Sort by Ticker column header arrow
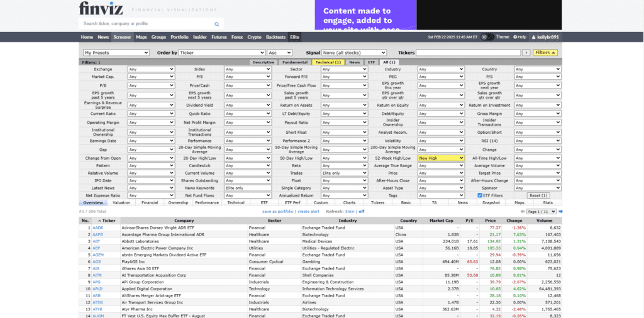The height and width of the screenshot is (318, 644). [x=99, y=221]
